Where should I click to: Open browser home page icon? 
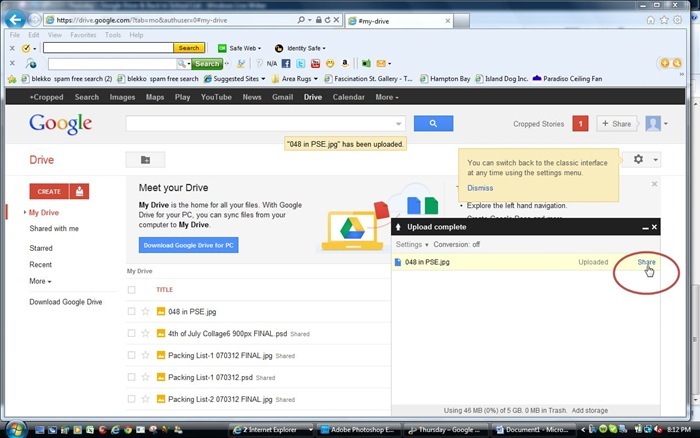pos(650,20)
